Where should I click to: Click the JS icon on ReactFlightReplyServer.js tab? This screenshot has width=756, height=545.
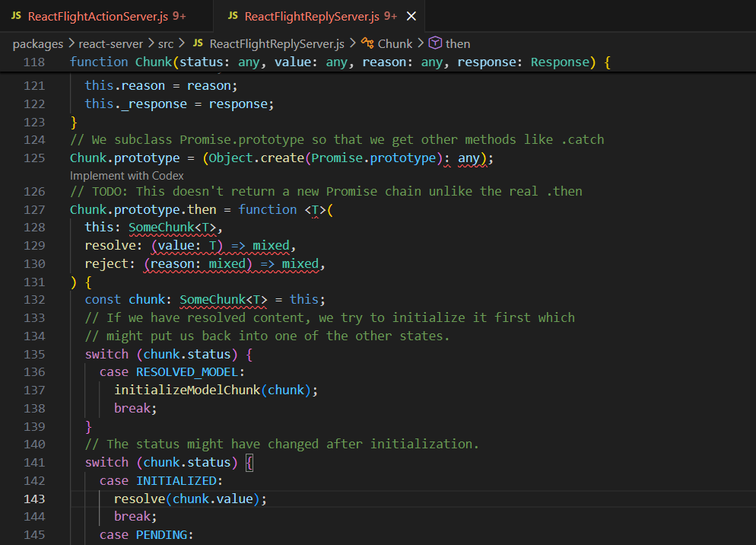(x=233, y=16)
